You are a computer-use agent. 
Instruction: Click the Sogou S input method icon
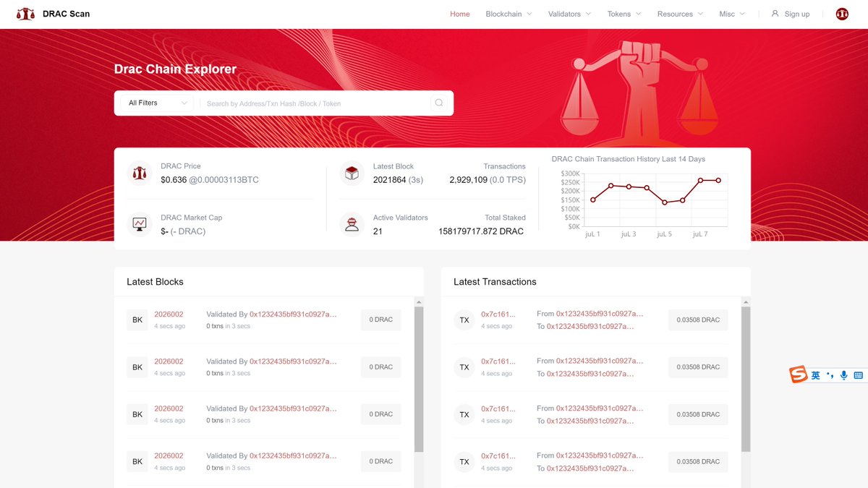coord(798,374)
